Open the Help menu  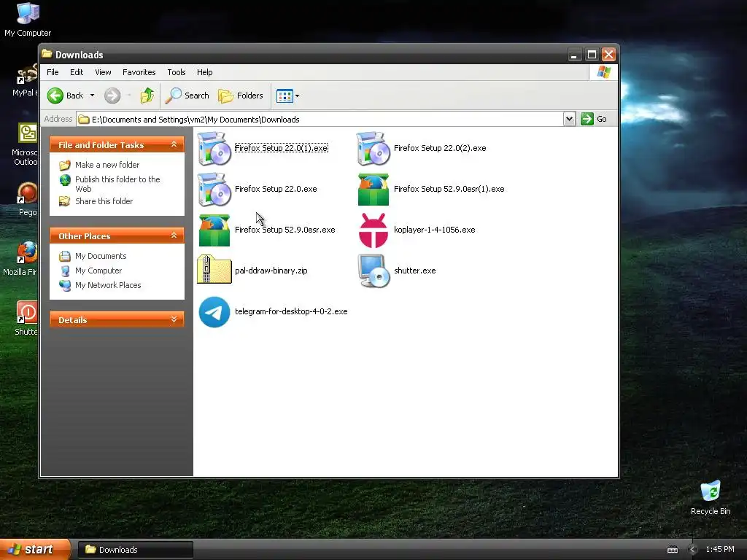pyautogui.click(x=205, y=72)
